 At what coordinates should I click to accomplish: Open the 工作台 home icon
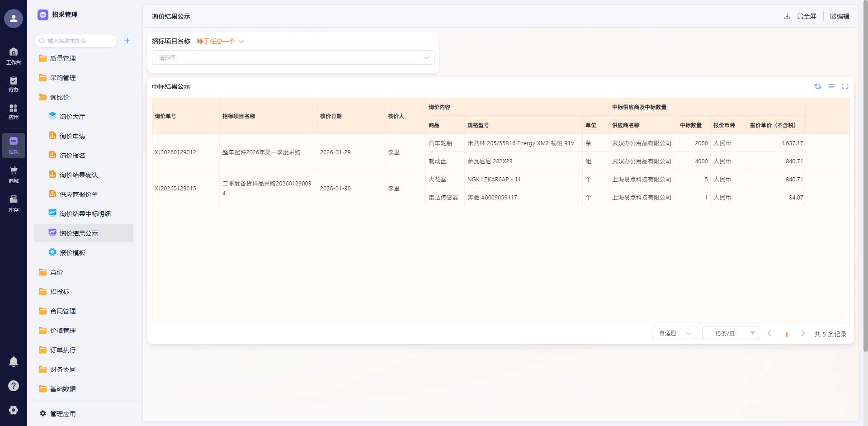tap(14, 56)
